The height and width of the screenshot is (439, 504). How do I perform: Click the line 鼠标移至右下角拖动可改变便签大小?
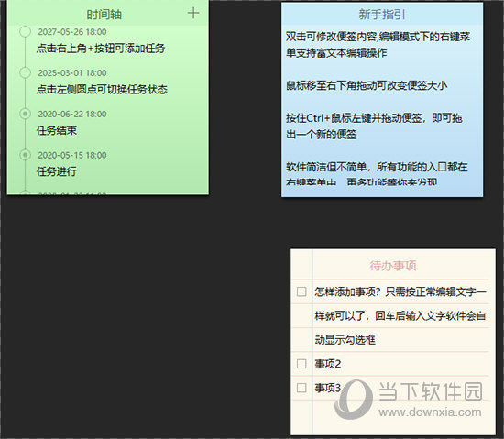pyautogui.click(x=367, y=85)
